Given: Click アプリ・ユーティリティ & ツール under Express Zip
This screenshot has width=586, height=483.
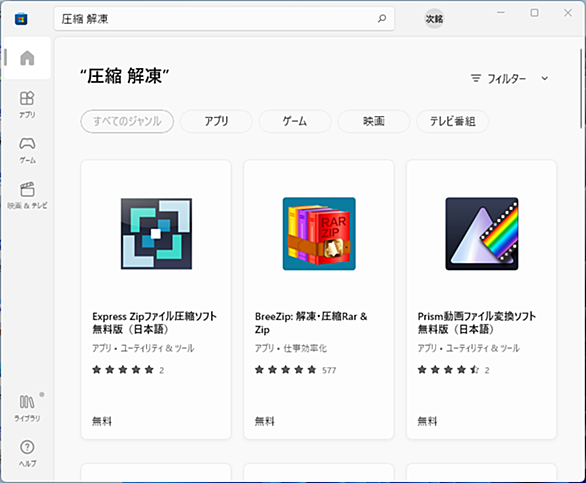Looking at the screenshot, I should coord(143,348).
